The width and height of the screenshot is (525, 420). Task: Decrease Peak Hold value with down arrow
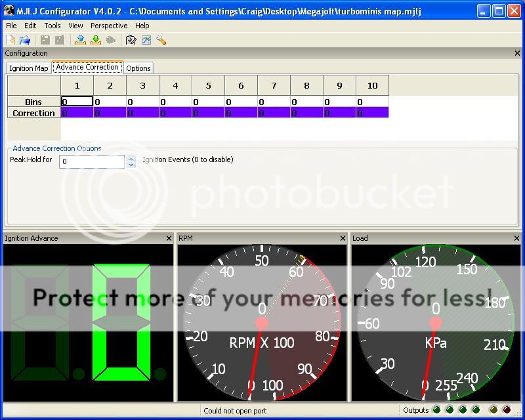tap(131, 165)
